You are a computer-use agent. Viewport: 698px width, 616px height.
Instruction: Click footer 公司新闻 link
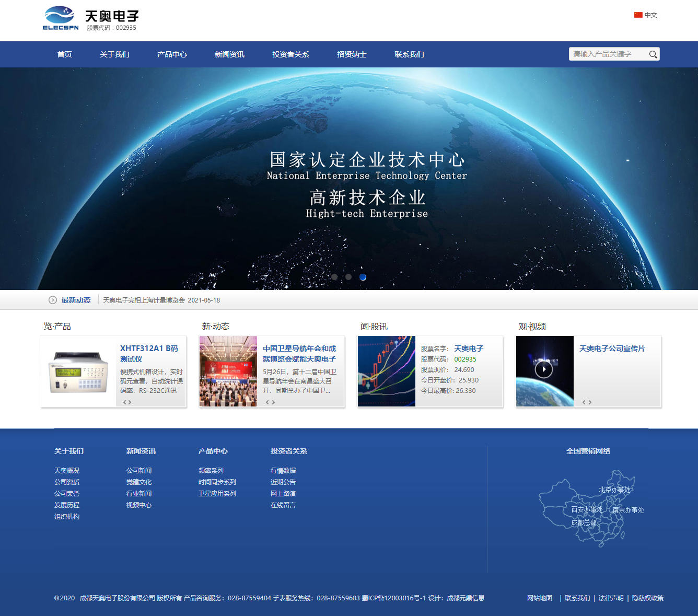click(139, 471)
